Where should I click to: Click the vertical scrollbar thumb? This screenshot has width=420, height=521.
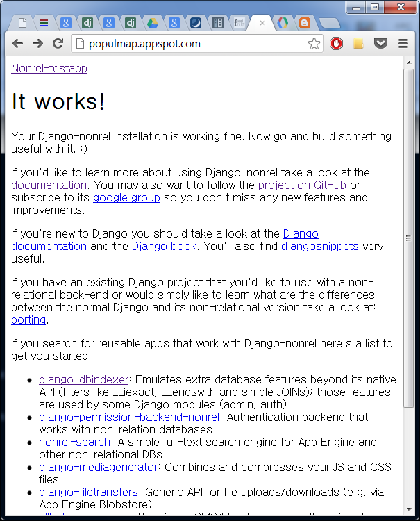[409, 238]
